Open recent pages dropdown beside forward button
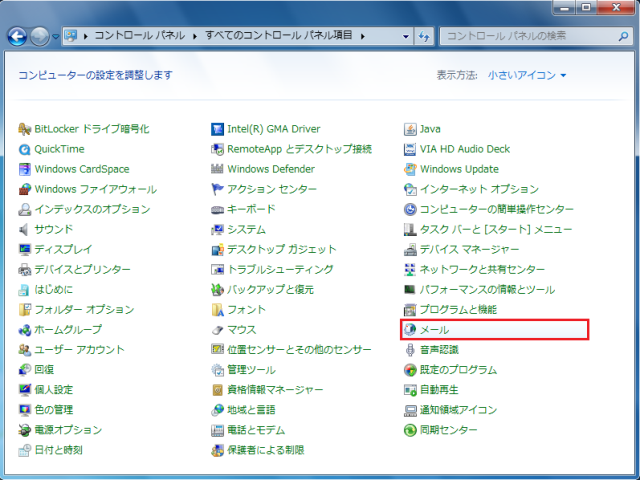The image size is (640, 480). 56,36
